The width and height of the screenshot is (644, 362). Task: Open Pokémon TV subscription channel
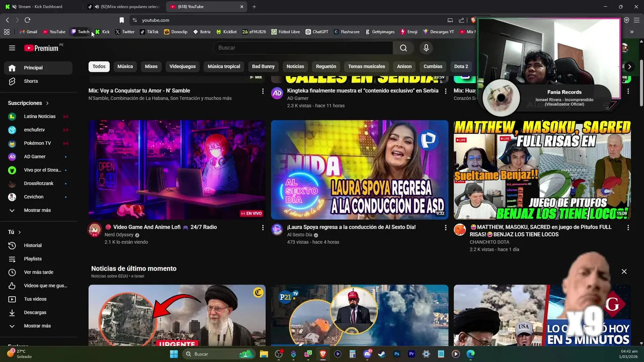38,143
